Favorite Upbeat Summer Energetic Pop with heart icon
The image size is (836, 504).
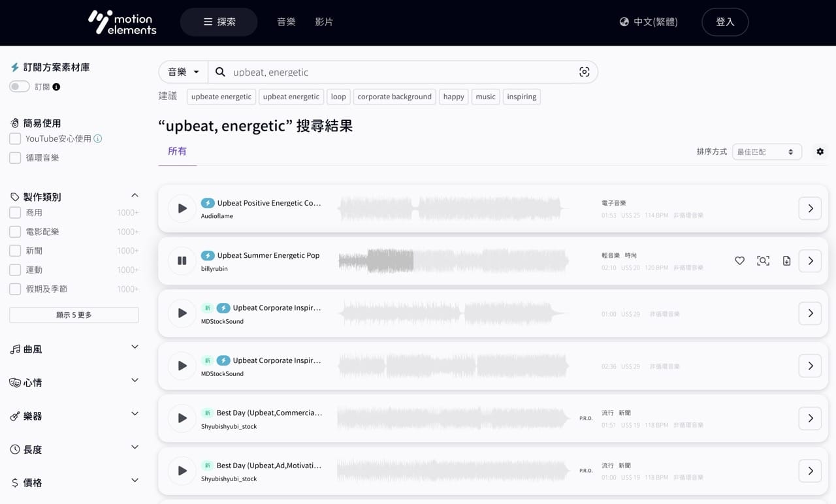point(739,260)
